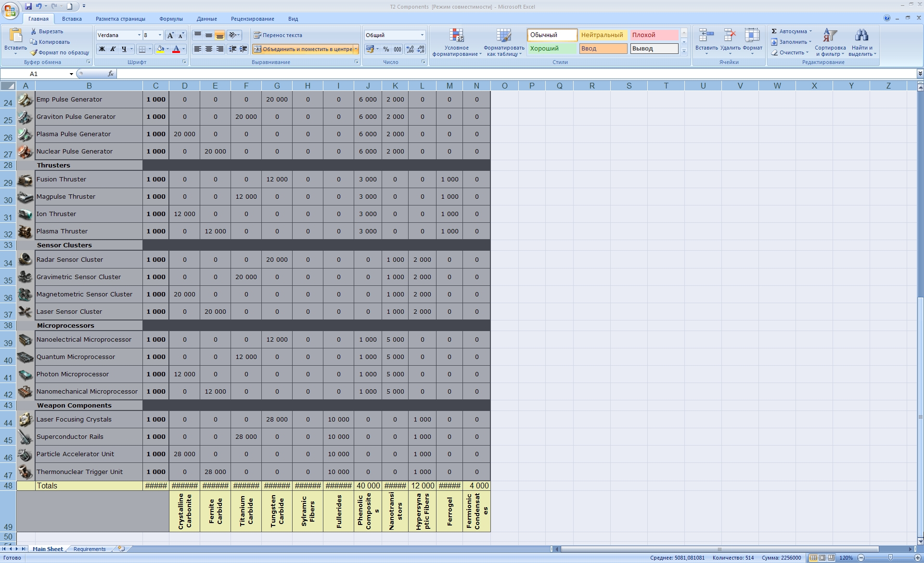Open the Формулы ribbon tab
The width and height of the screenshot is (924, 563).
tap(171, 19)
